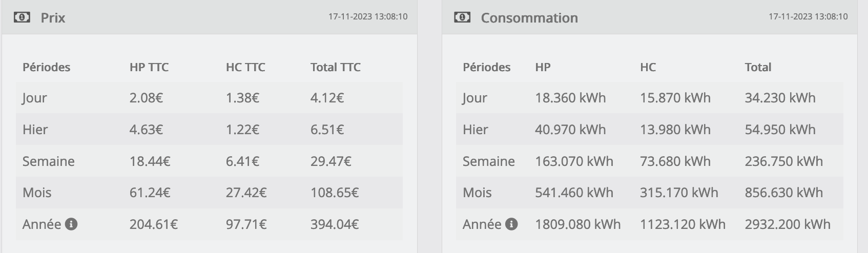
Task: Click the Hier total 54.950 kWh
Action: tap(780, 130)
